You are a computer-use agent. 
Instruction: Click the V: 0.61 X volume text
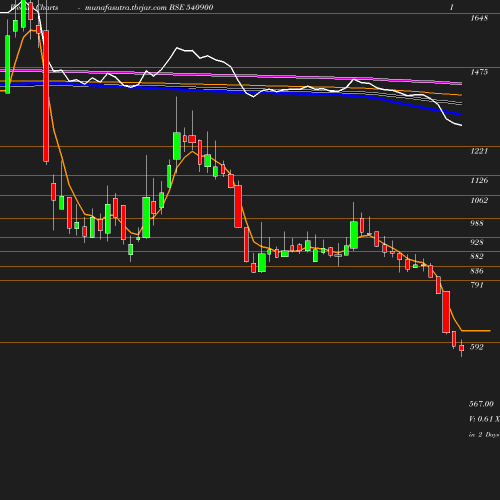(484, 419)
